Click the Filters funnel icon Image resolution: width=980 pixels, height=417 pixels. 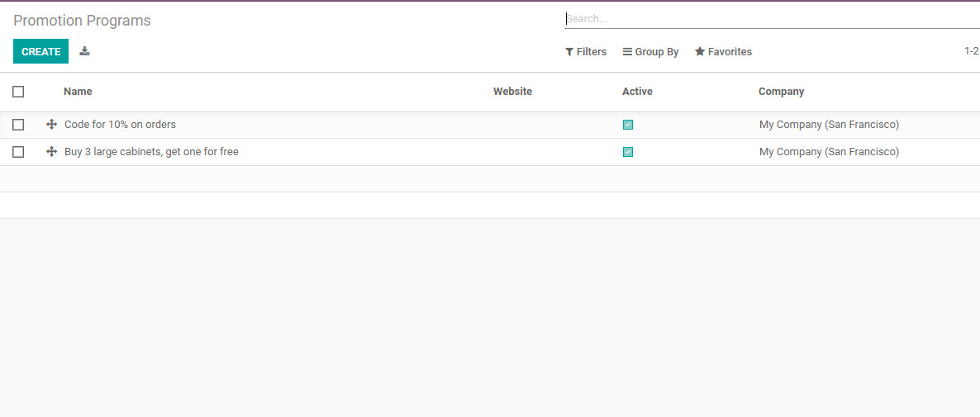(569, 52)
